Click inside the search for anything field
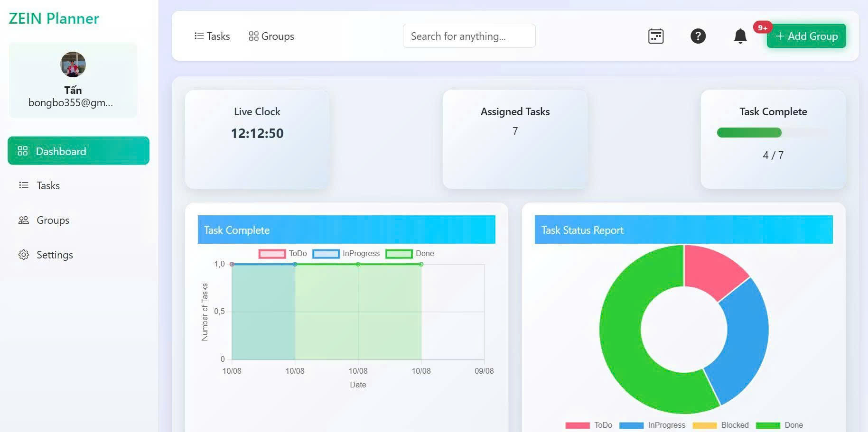The height and width of the screenshot is (432, 868). (469, 36)
